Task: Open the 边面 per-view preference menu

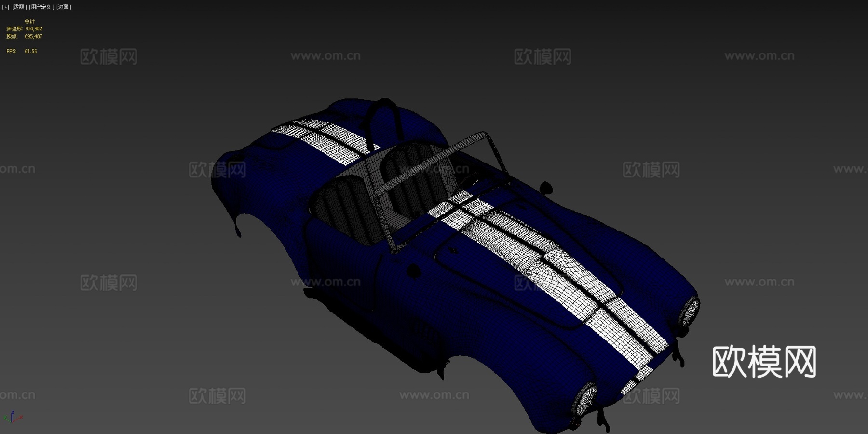Action: click(x=64, y=7)
